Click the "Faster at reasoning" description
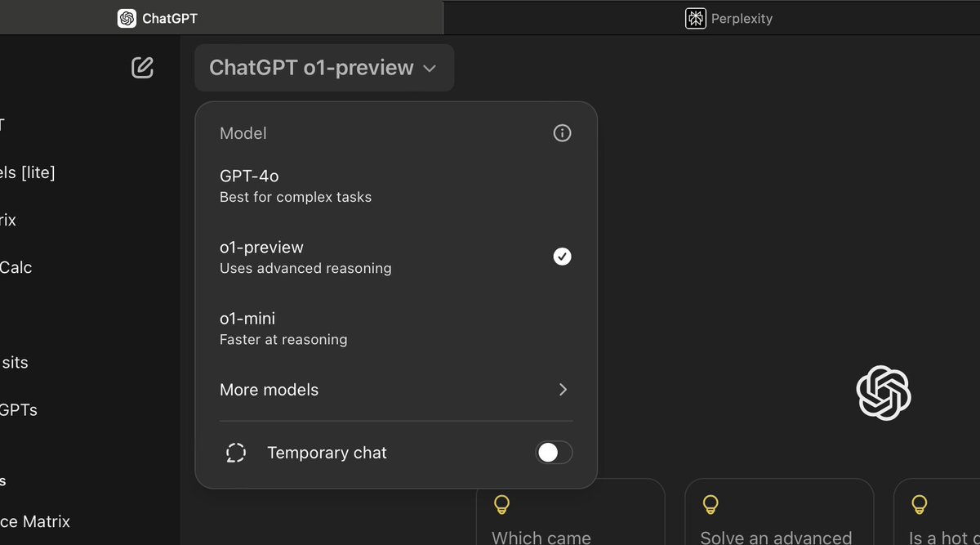Viewport: 980px width, 545px height. pyautogui.click(x=283, y=339)
